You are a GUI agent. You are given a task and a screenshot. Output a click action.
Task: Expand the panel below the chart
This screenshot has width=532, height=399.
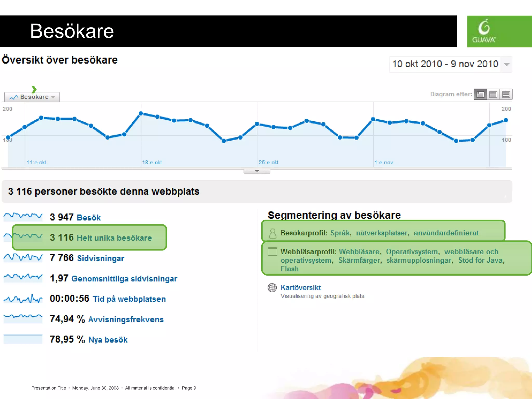[x=257, y=171]
